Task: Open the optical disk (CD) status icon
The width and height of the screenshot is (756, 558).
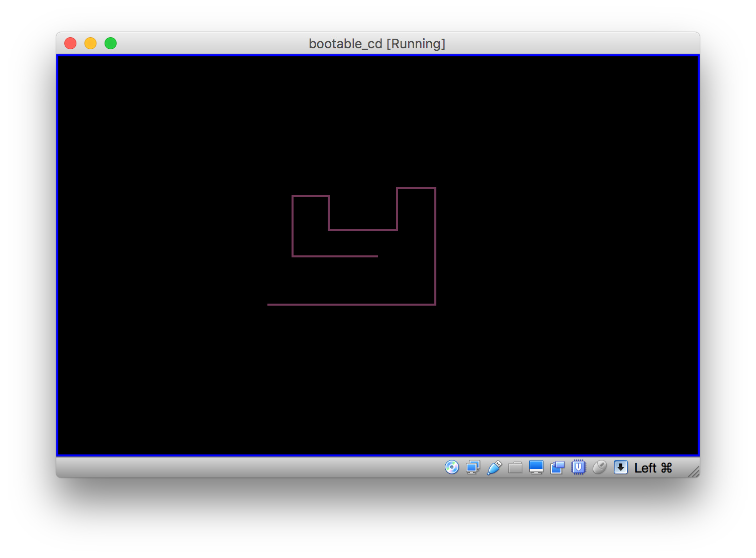Action: 452,468
